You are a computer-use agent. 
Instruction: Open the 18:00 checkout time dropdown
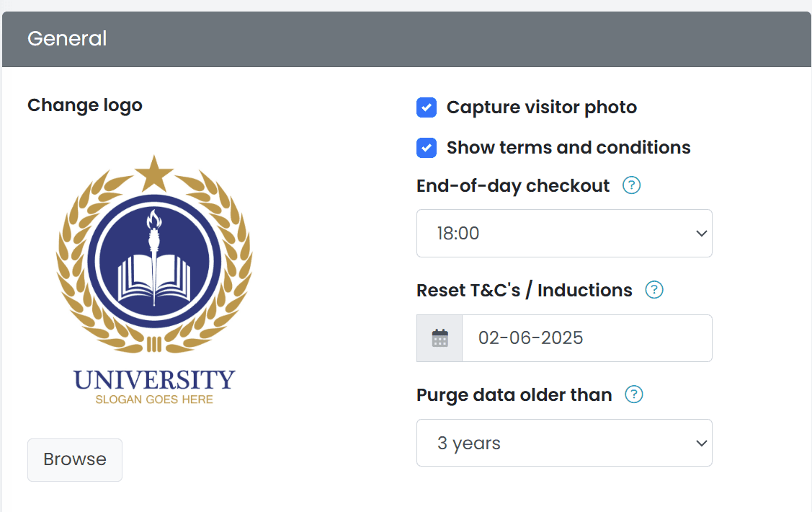point(564,233)
